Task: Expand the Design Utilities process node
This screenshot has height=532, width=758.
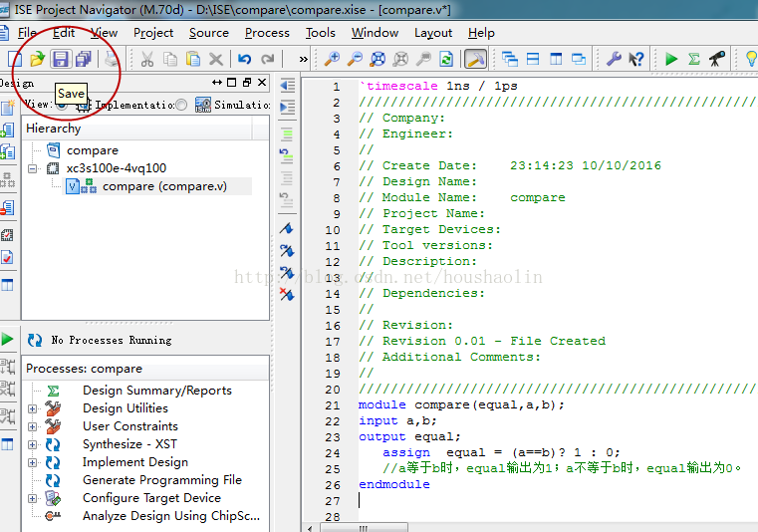Action: (33, 408)
